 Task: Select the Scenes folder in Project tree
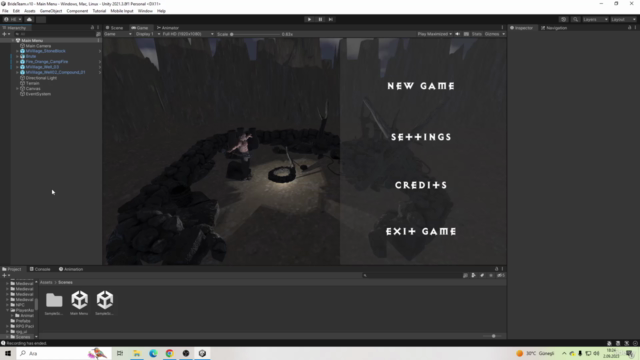22,337
